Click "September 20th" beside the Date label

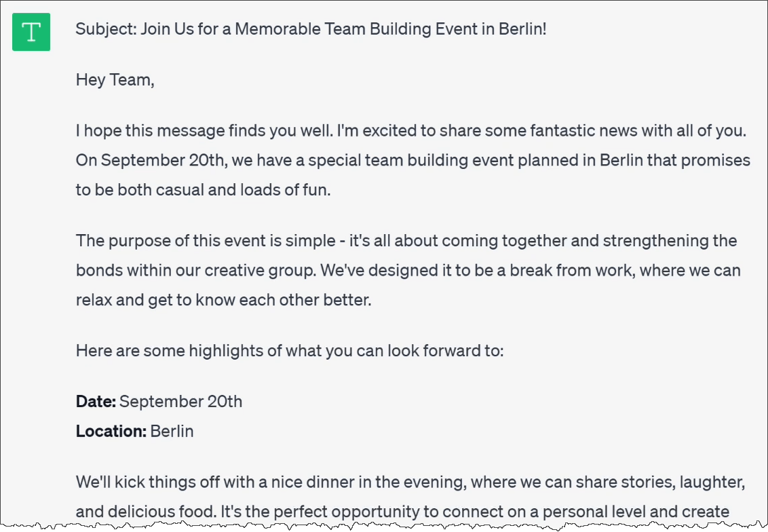pyautogui.click(x=181, y=402)
